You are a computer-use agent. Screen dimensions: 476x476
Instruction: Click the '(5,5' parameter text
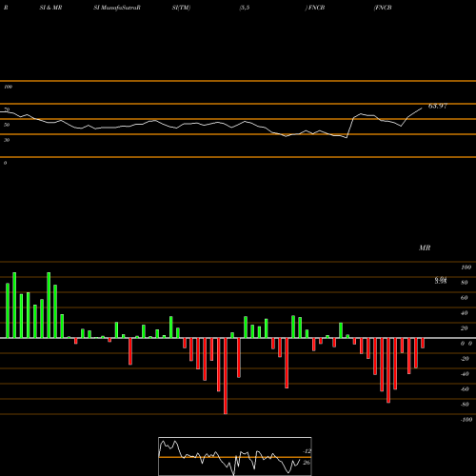tap(245, 8)
